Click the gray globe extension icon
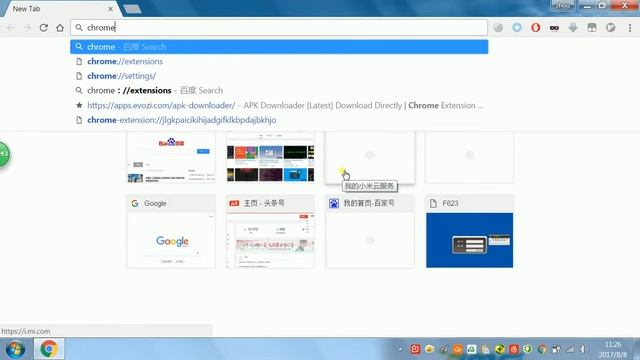 [498, 27]
